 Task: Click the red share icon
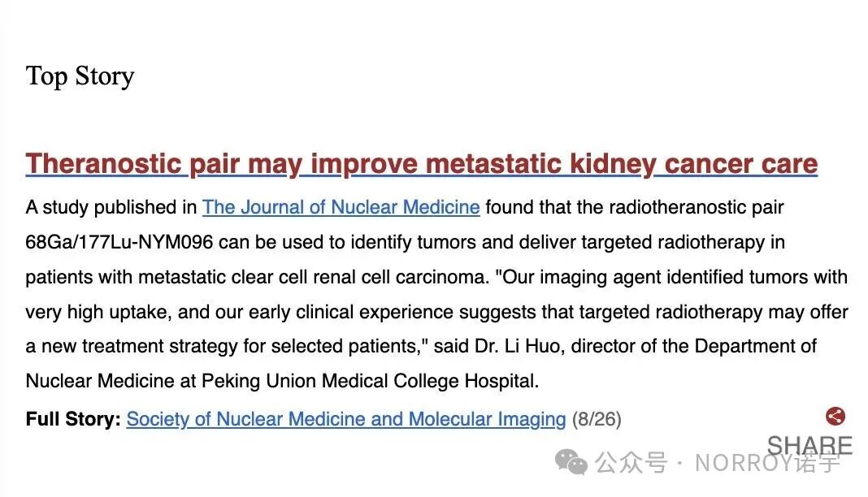click(835, 416)
